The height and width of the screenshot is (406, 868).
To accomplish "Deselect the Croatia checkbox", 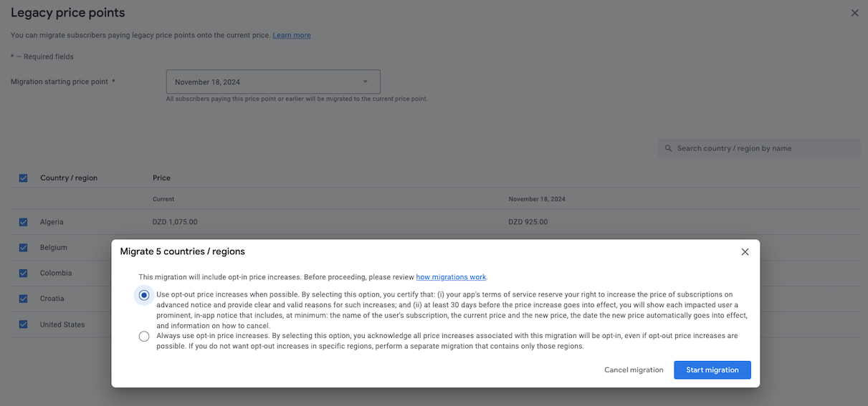I will [x=24, y=299].
